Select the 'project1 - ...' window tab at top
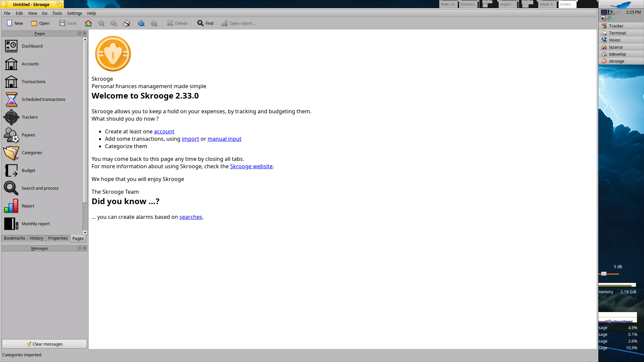 508,4
